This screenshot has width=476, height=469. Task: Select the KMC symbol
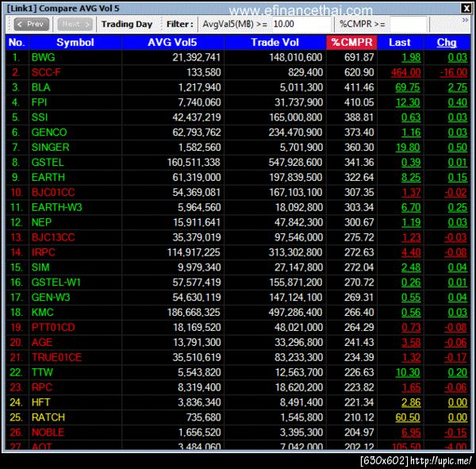tap(42, 312)
